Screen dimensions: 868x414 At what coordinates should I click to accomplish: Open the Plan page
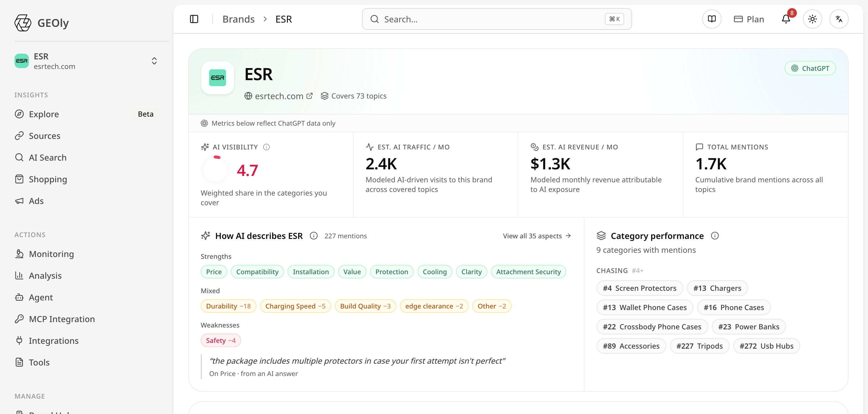tap(749, 19)
